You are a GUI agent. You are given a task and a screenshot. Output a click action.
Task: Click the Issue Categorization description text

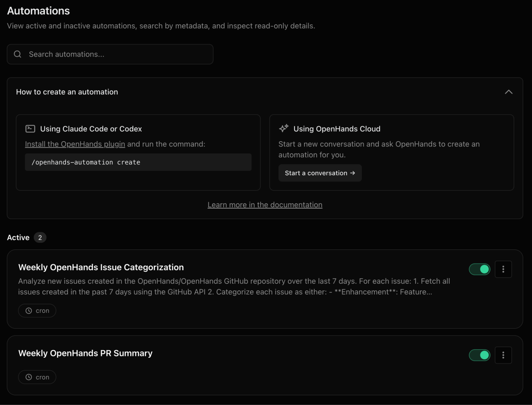pos(234,286)
